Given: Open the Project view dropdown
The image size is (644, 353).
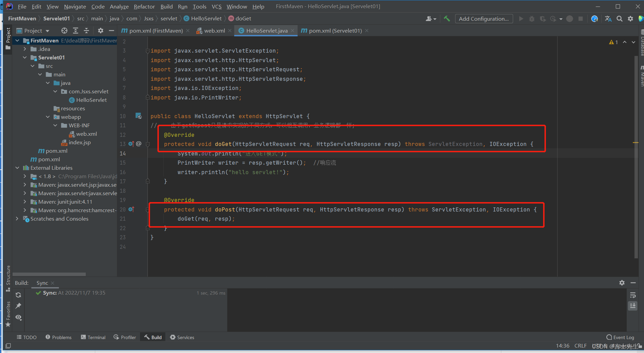Looking at the screenshot, I should tap(33, 31).
